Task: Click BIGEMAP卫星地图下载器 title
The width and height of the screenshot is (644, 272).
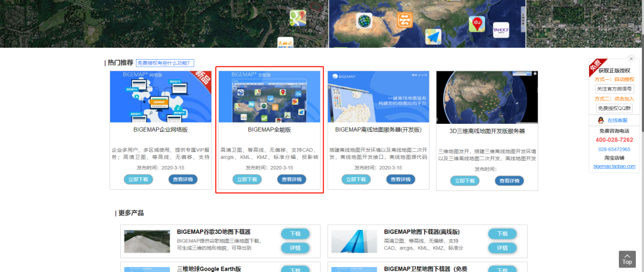Action: point(426,269)
